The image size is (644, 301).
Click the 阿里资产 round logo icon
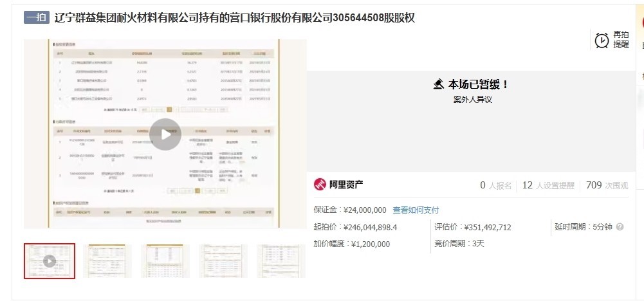(x=320, y=185)
